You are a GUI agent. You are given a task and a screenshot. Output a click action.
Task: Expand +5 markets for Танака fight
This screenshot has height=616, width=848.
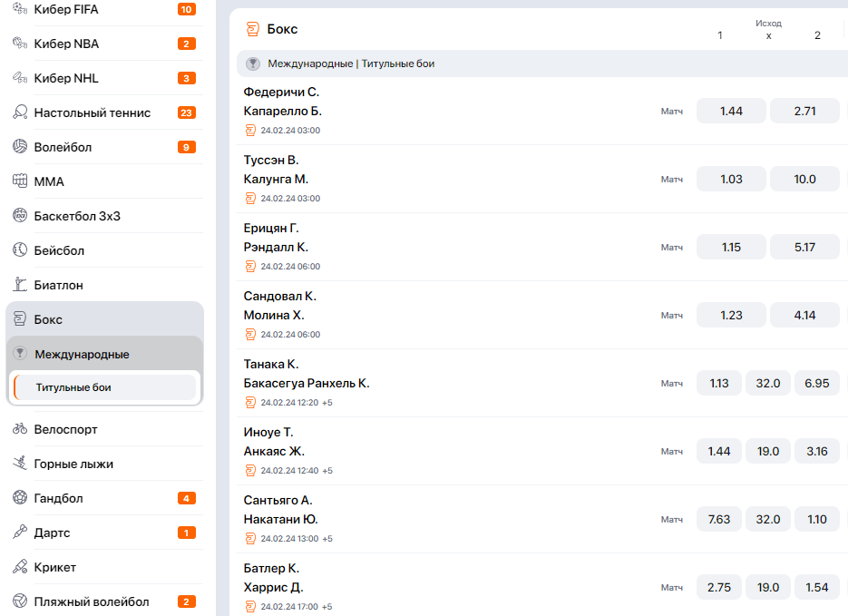click(327, 403)
